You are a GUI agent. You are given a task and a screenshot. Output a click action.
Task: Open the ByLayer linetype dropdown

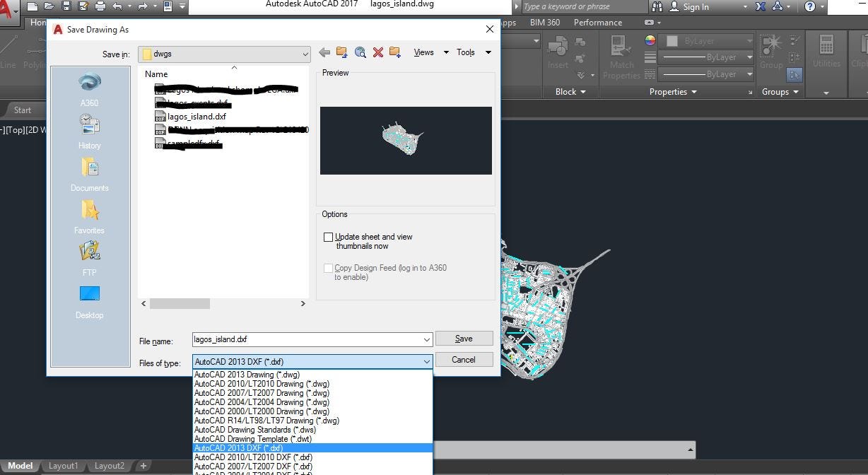coord(707,74)
